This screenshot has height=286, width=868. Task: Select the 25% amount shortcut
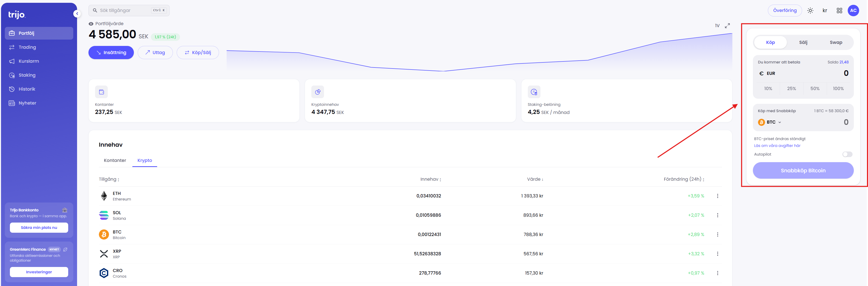click(x=791, y=89)
